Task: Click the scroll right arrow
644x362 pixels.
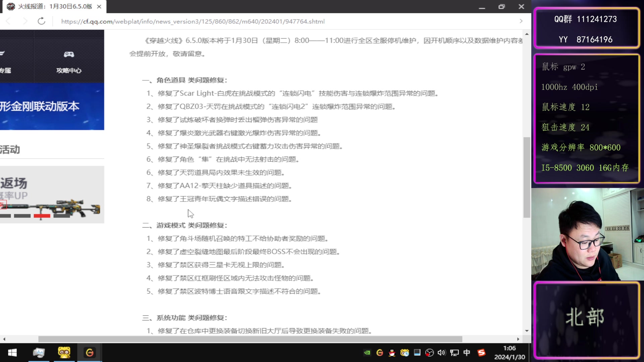Action: (x=518, y=339)
